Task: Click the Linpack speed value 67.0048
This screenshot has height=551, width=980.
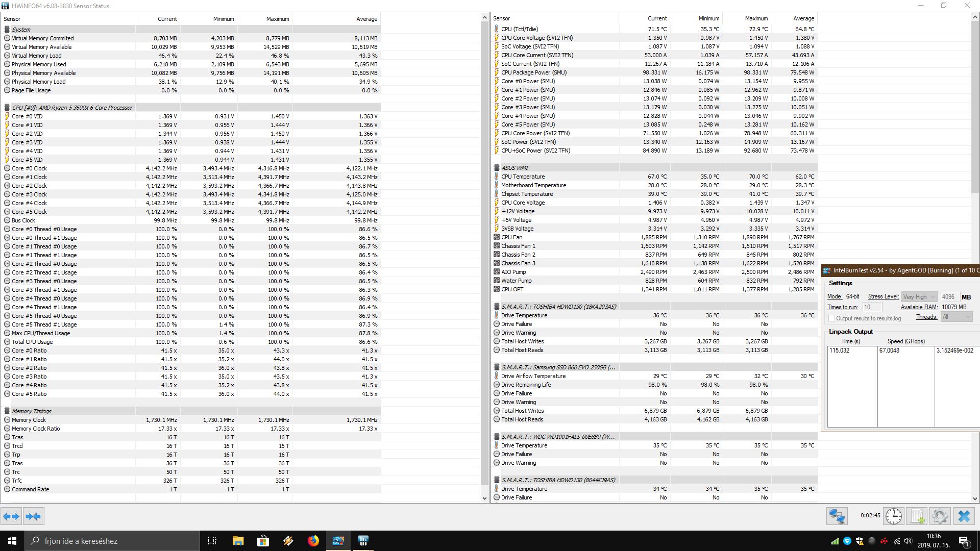Action: coord(889,350)
